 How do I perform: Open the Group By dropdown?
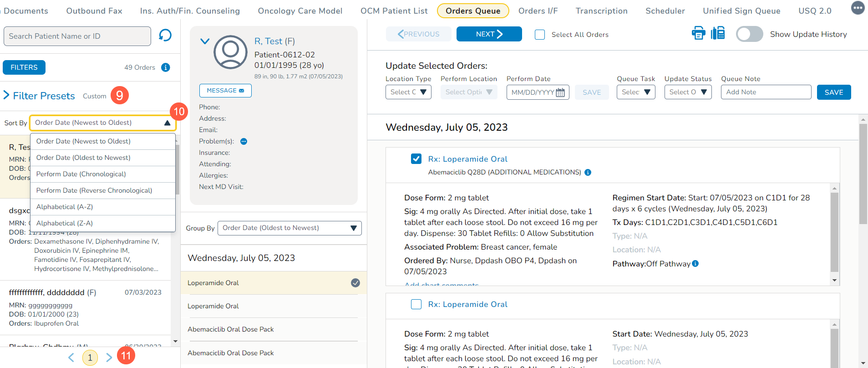289,228
